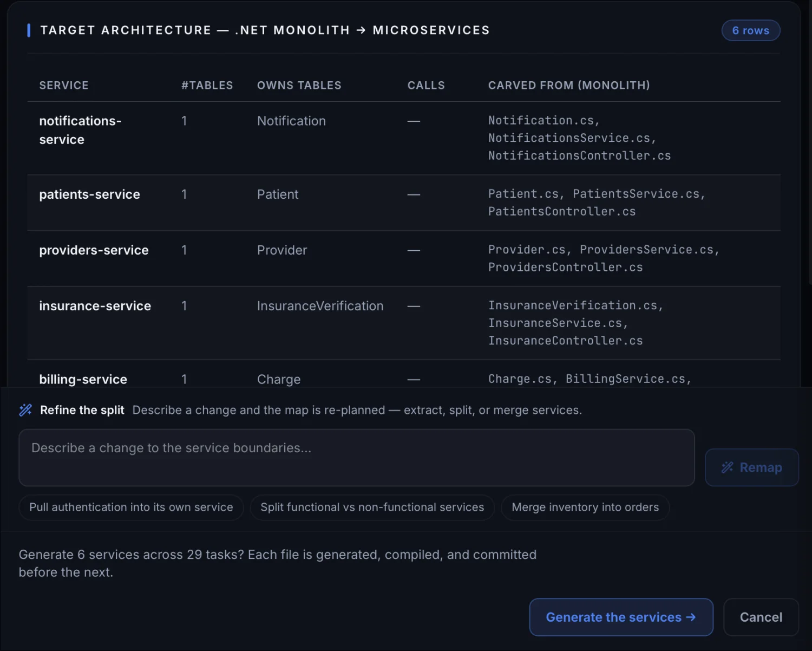Click the CALLS column header
This screenshot has height=651, width=812.
[x=426, y=86]
